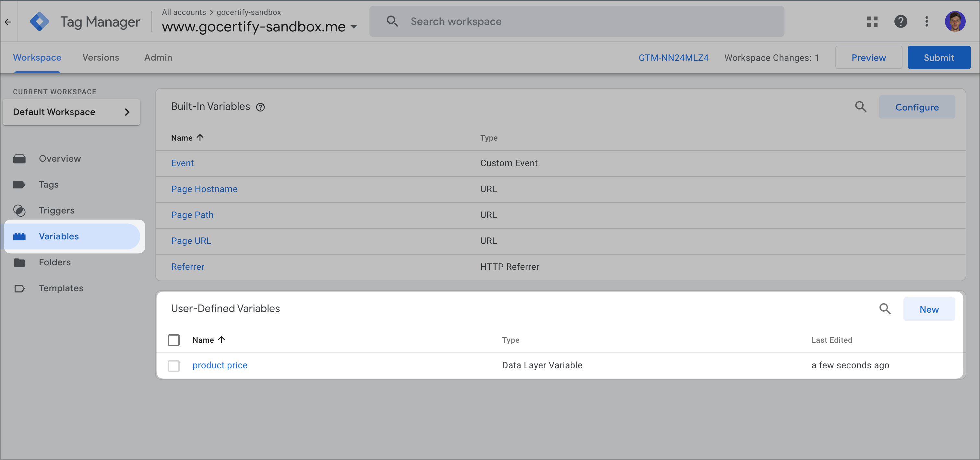Screen dimensions: 980x460
Task: Open the product price variable link
Action: click(220, 365)
